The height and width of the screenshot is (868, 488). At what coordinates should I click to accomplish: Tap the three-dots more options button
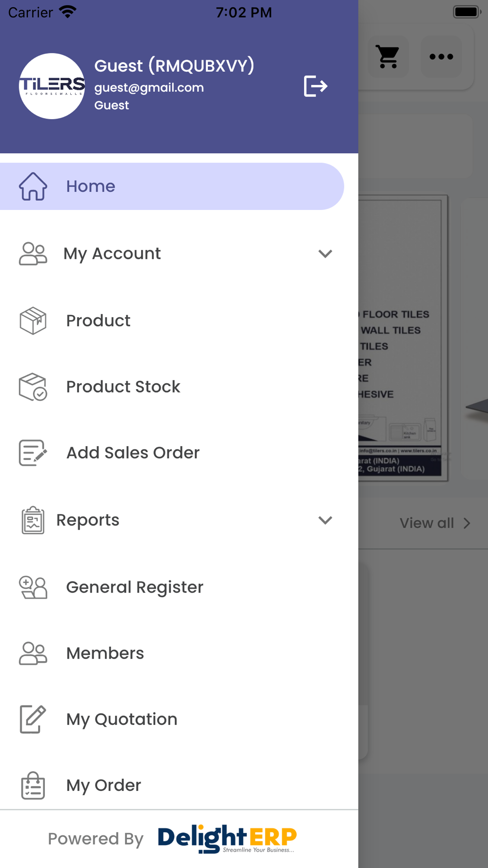point(441,57)
